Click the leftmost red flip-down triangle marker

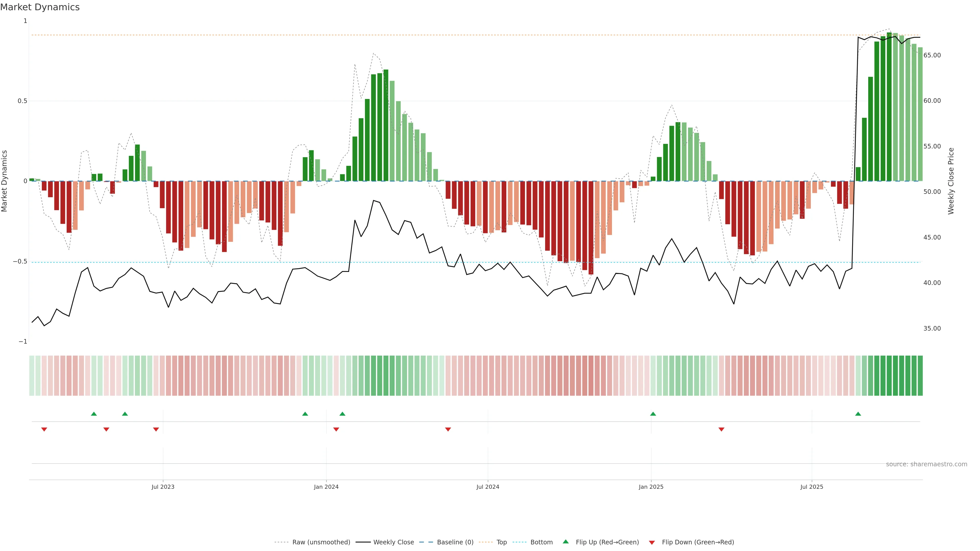coord(44,429)
